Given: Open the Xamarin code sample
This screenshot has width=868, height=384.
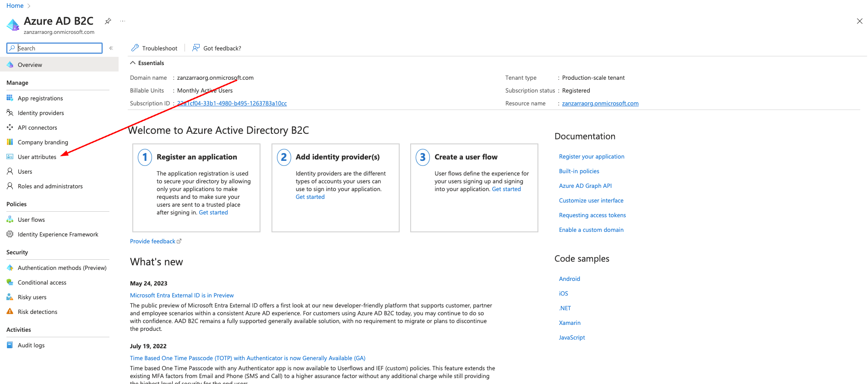Looking at the screenshot, I should click(x=570, y=323).
